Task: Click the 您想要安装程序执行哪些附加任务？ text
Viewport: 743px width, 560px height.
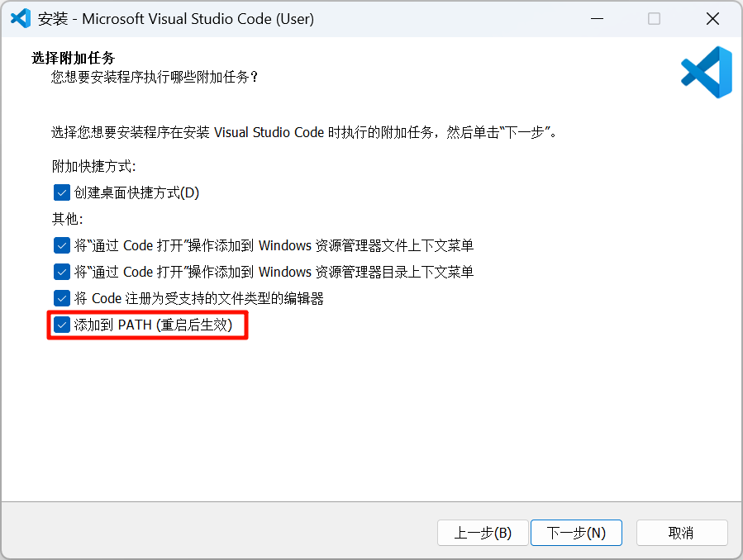Action: (155, 77)
